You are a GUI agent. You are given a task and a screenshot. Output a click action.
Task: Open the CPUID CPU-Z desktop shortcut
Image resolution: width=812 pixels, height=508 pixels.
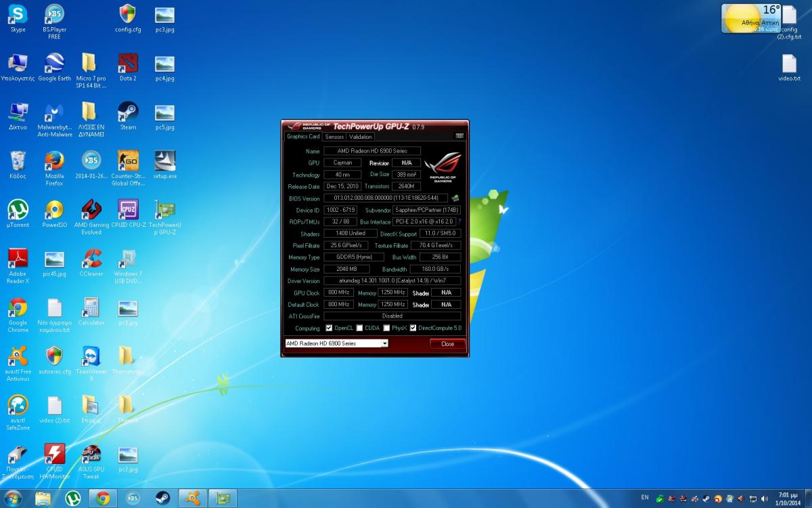pos(128,213)
